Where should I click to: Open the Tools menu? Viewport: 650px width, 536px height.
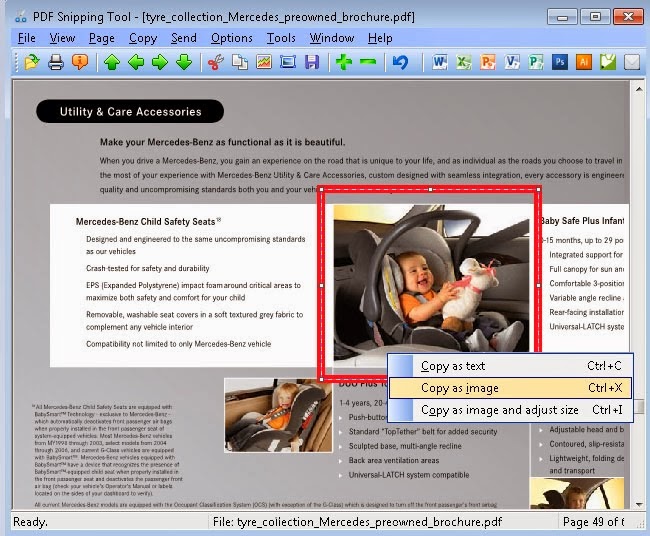(281, 38)
